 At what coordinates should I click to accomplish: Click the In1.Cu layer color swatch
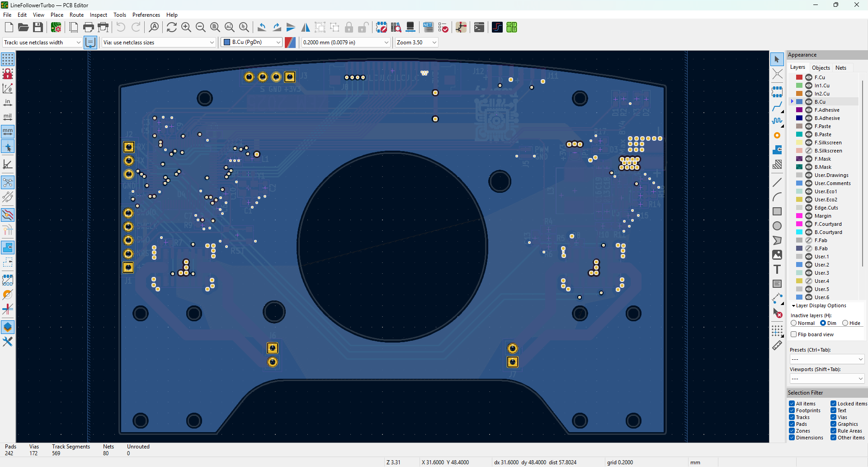[x=799, y=86]
